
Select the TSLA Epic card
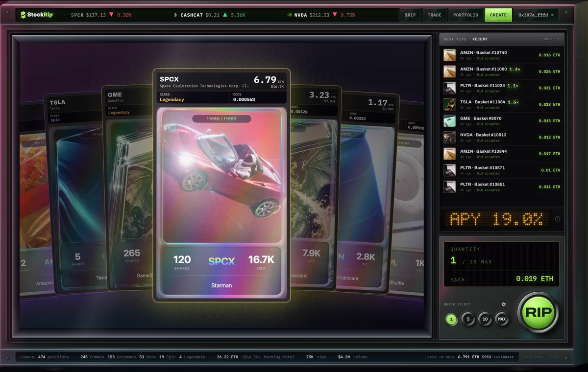[75, 193]
